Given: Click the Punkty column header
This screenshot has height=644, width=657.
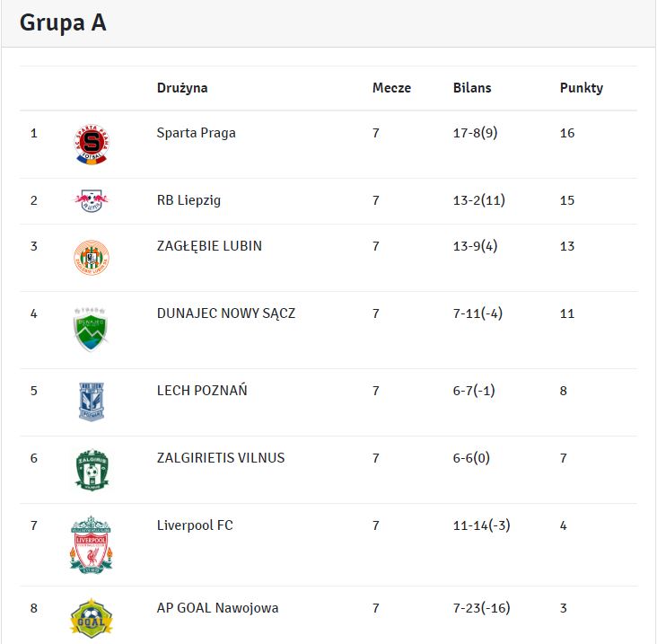Looking at the screenshot, I should pos(582,88).
